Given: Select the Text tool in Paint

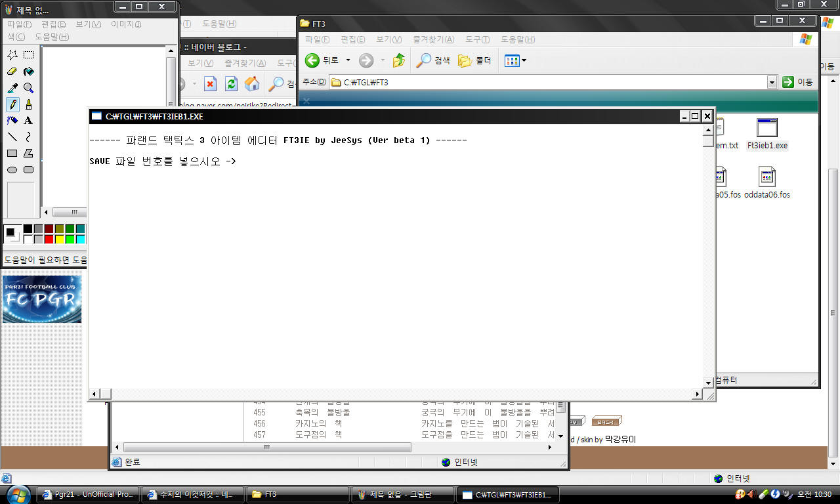Looking at the screenshot, I should 29,121.
